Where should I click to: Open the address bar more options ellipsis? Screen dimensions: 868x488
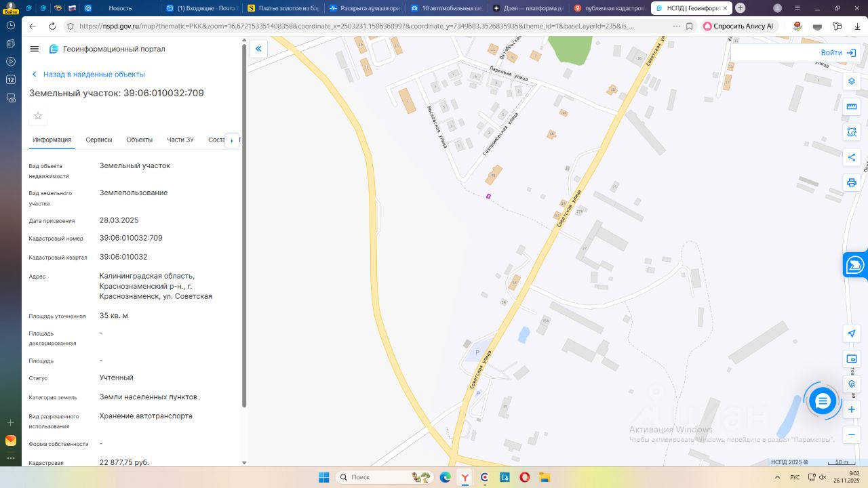[676, 26]
